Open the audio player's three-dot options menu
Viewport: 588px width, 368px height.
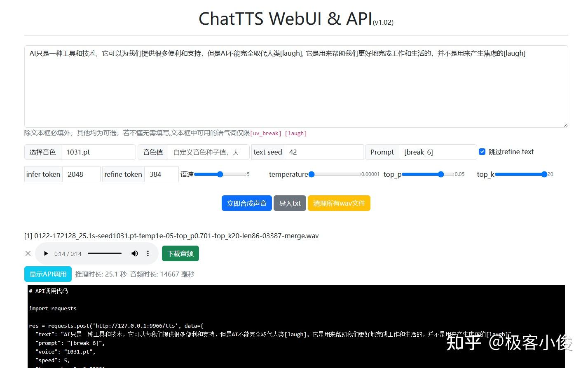point(148,253)
